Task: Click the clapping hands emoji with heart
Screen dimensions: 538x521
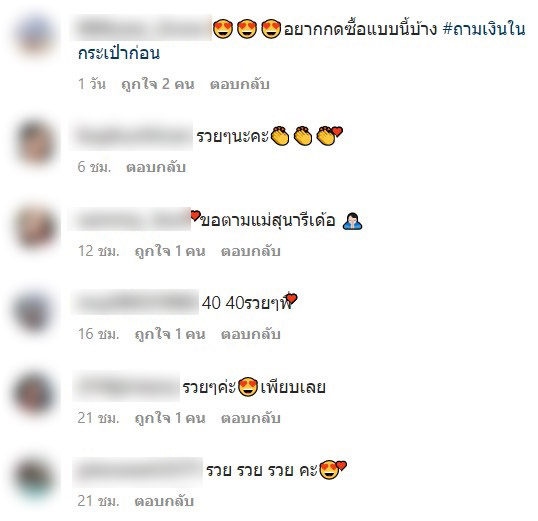Action: click(329, 136)
